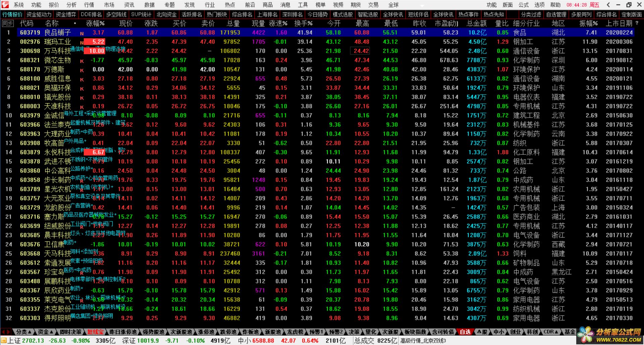
Task: Sort by the 总金额 column header
Action: click(476, 23)
